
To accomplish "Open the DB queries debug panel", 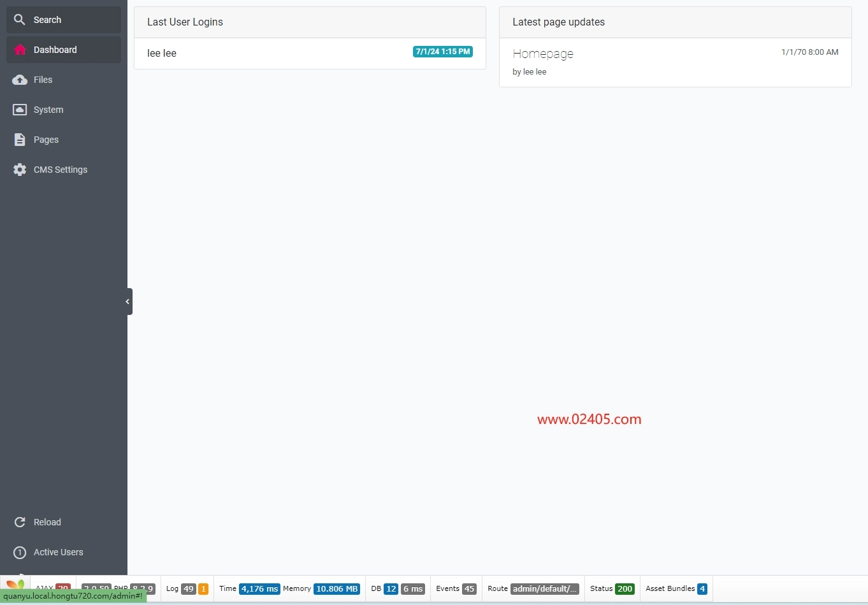I will (397, 589).
